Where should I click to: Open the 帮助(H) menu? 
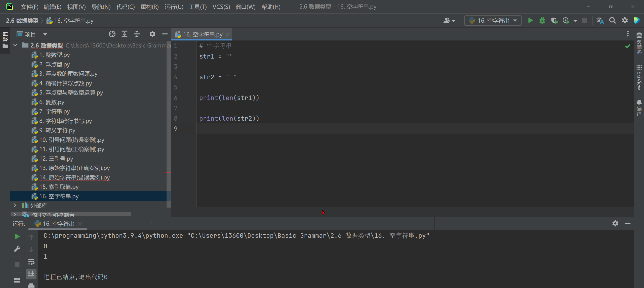coord(271,7)
